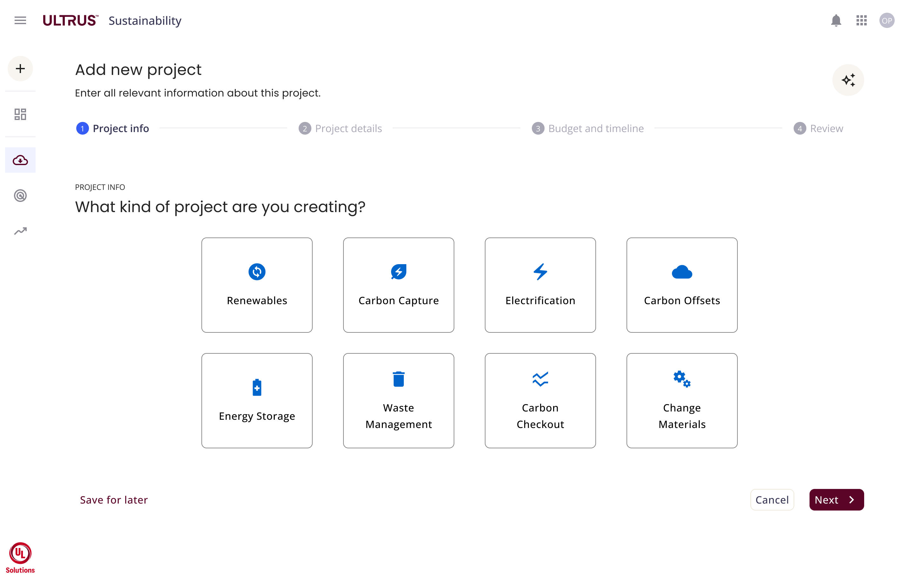Screen dimensions: 915x588
Task: Open the targets icon in sidebar
Action: (x=20, y=196)
